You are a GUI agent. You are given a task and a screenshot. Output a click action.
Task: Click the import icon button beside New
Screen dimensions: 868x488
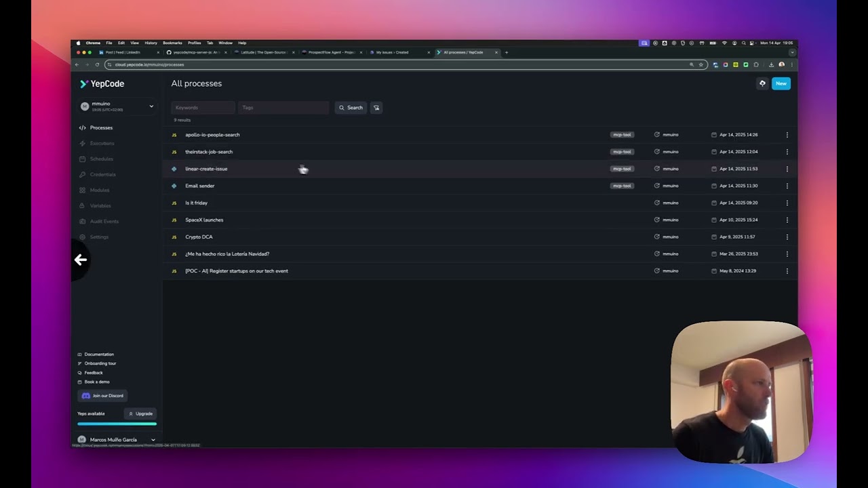[x=762, y=83]
